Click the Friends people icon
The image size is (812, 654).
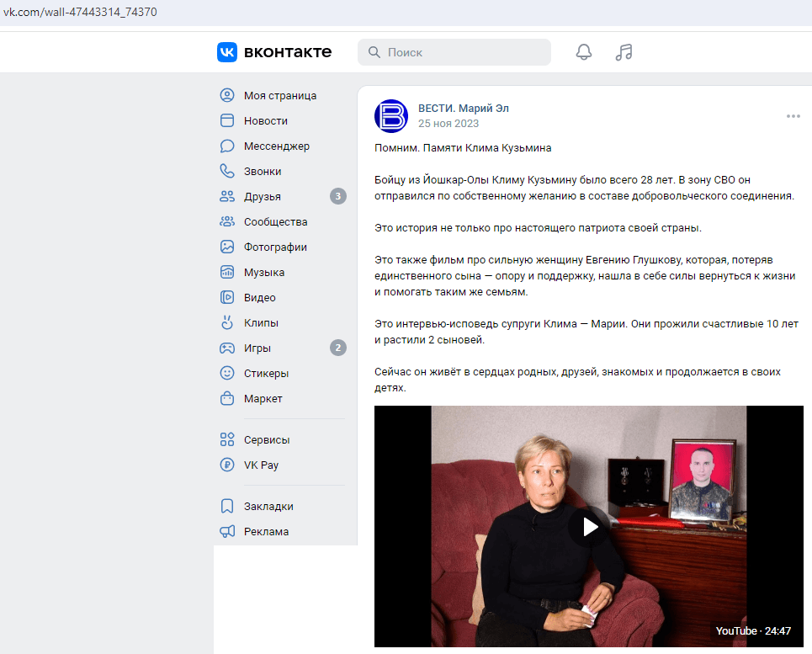pos(227,196)
